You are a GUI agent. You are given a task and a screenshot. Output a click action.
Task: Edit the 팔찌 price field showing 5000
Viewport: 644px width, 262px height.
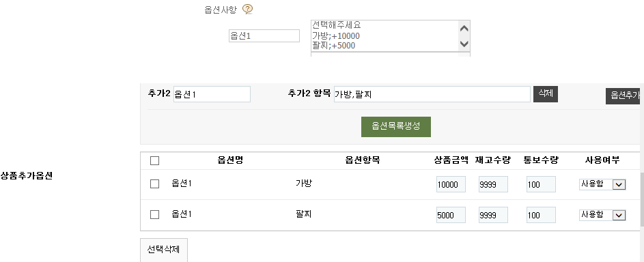click(451, 215)
